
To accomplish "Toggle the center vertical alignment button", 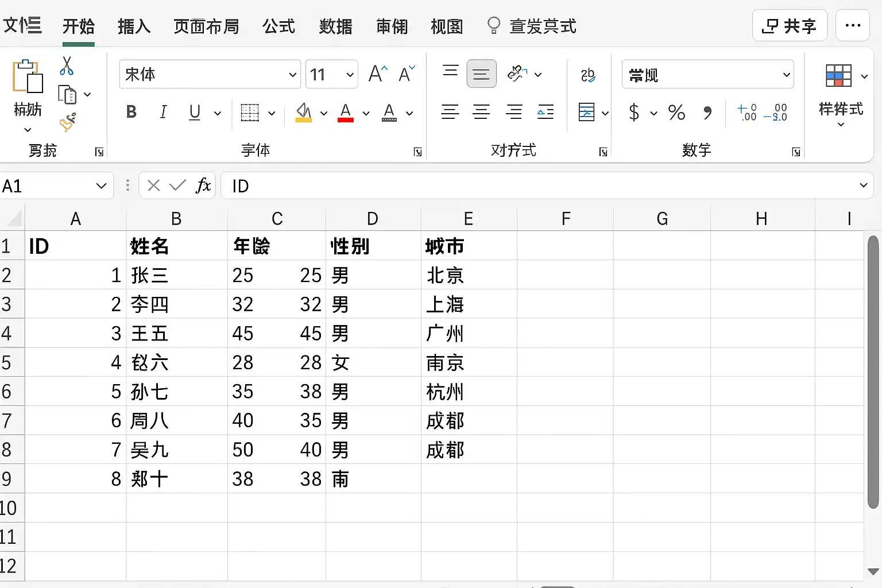I will pos(481,74).
